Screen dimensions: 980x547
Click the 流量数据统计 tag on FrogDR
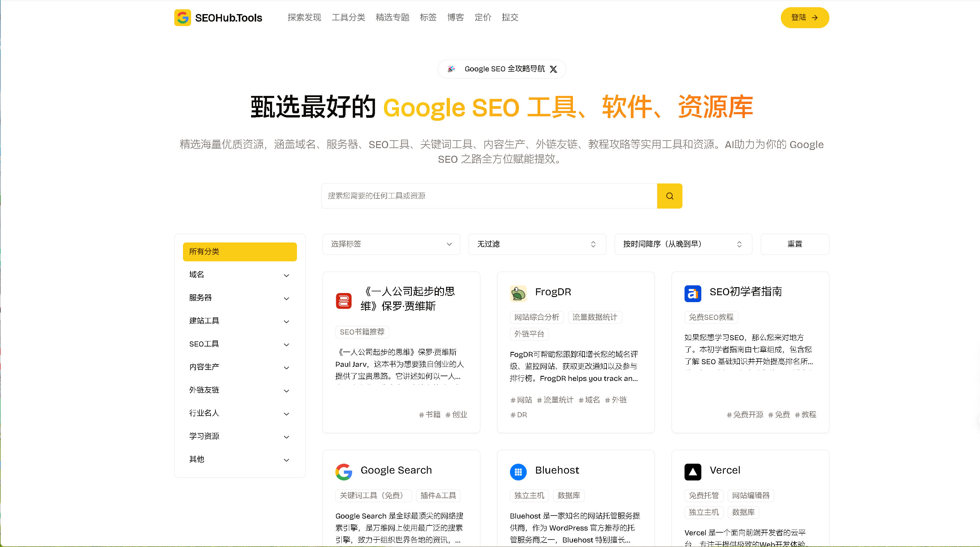pos(595,317)
